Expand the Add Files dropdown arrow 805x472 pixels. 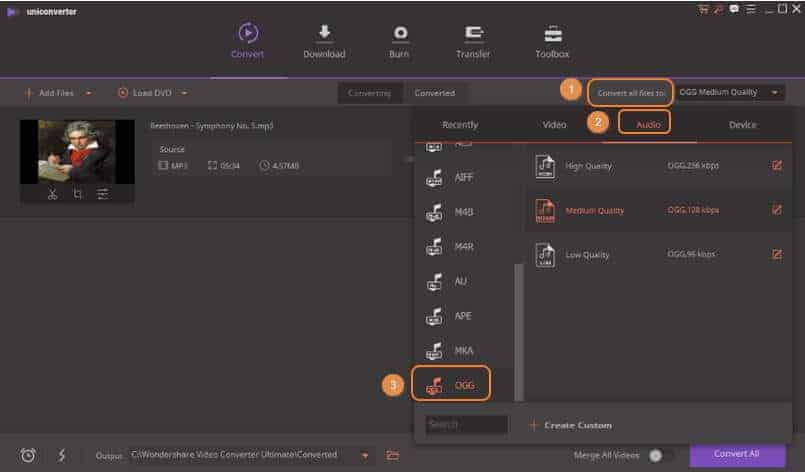88,93
